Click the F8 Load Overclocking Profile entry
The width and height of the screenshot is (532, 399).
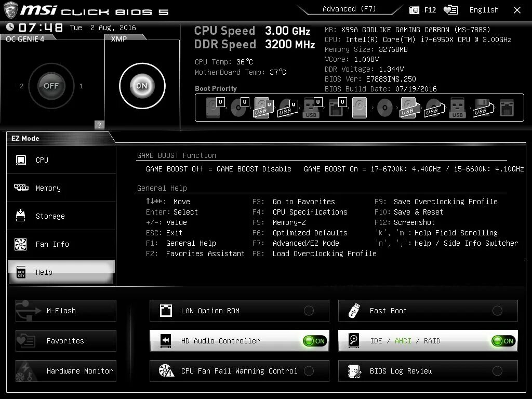click(314, 254)
